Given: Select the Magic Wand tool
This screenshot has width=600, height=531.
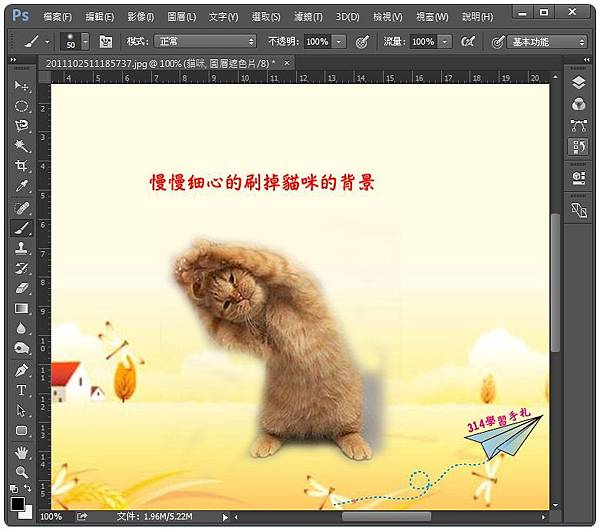Looking at the screenshot, I should 21,145.
